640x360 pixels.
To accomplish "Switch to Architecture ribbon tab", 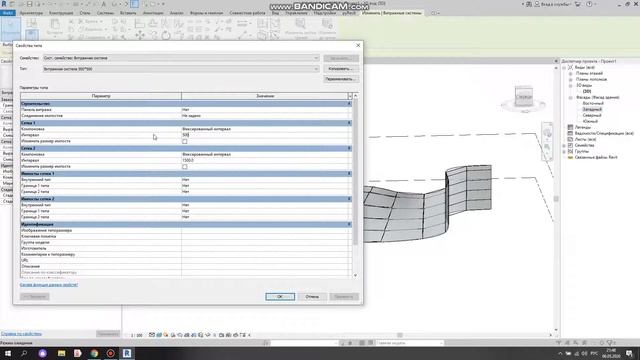I will [31, 13].
